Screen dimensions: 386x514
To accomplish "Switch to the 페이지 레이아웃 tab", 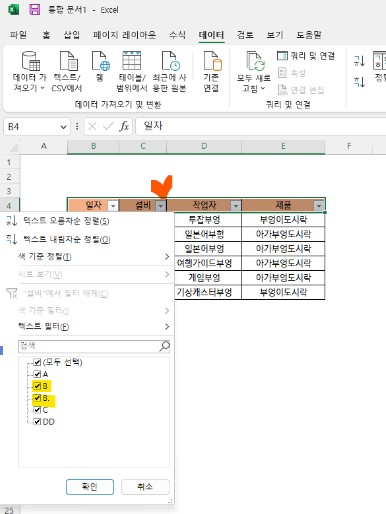I will tap(124, 35).
